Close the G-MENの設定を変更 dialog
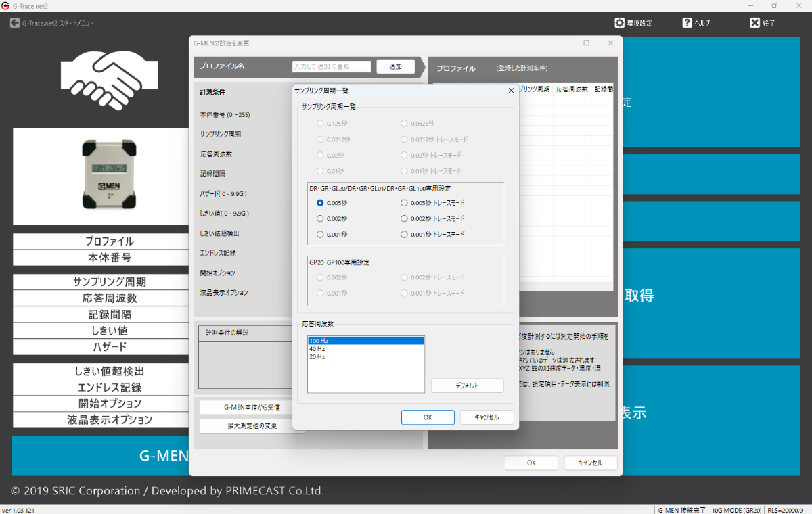Image resolution: width=812 pixels, height=514 pixels. [610, 43]
